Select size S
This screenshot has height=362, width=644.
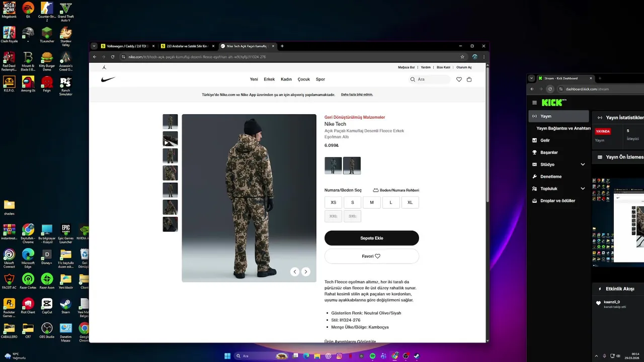(352, 203)
